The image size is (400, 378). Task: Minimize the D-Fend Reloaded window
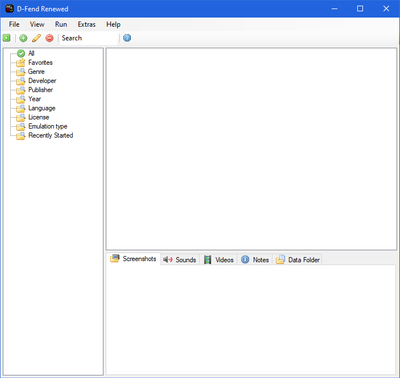pyautogui.click(x=334, y=9)
